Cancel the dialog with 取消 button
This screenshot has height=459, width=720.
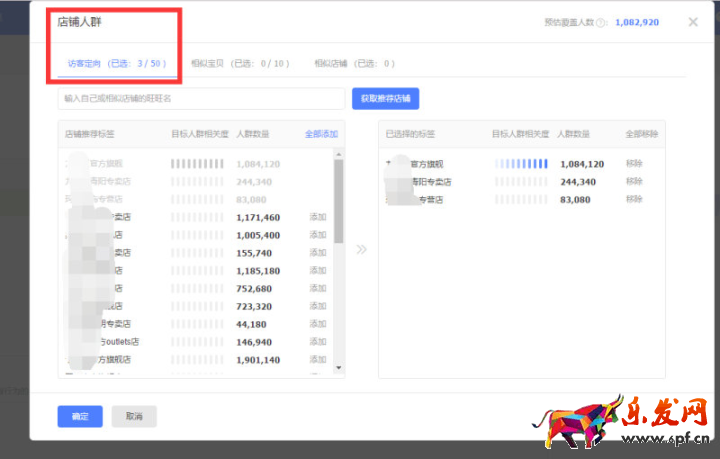coord(134,416)
